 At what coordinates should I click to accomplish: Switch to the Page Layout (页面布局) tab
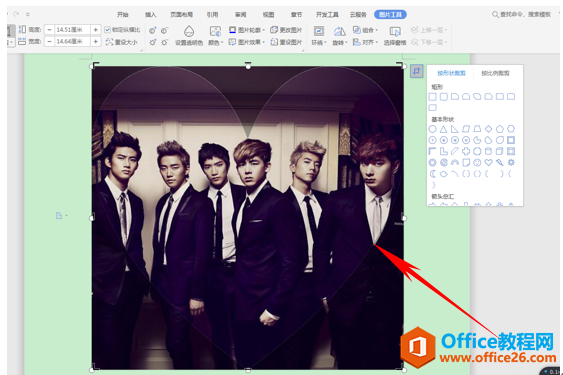pyautogui.click(x=182, y=14)
